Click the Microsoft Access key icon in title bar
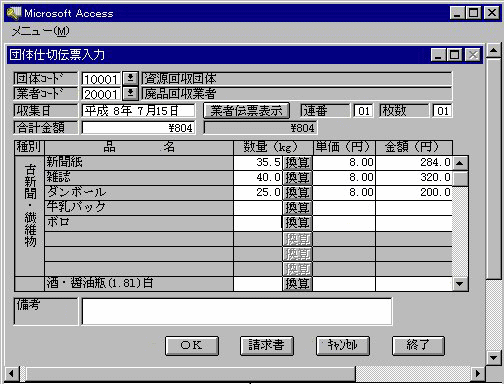504x384 pixels. click(14, 13)
